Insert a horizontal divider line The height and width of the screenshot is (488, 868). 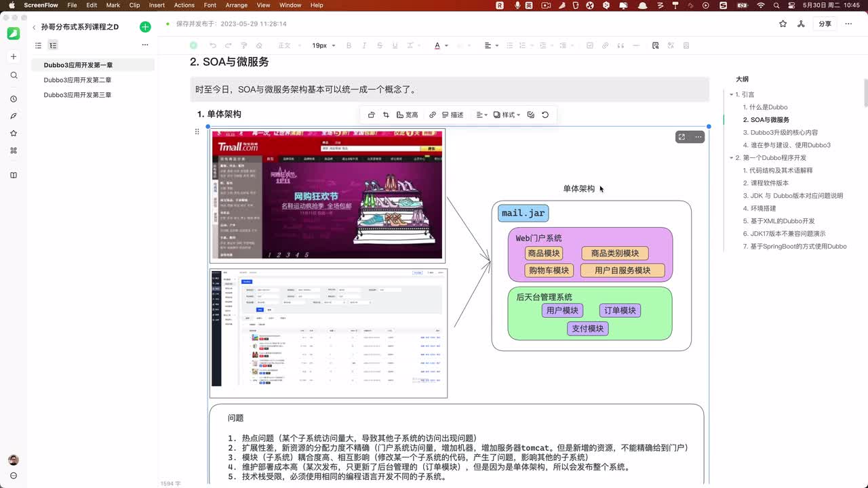click(636, 45)
